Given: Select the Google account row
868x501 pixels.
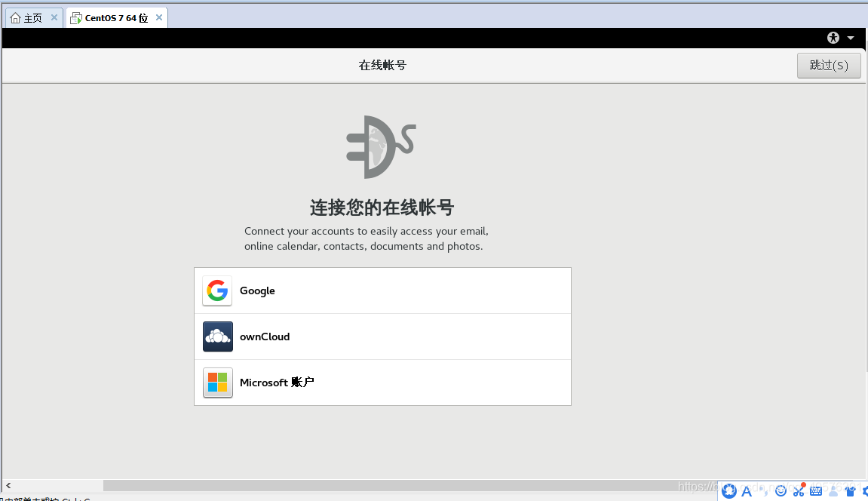Looking at the screenshot, I should [382, 290].
